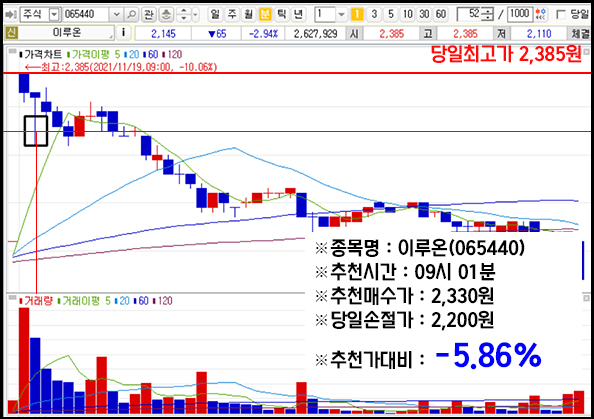Click the 체결 button
594x419 pixels.
(580, 34)
